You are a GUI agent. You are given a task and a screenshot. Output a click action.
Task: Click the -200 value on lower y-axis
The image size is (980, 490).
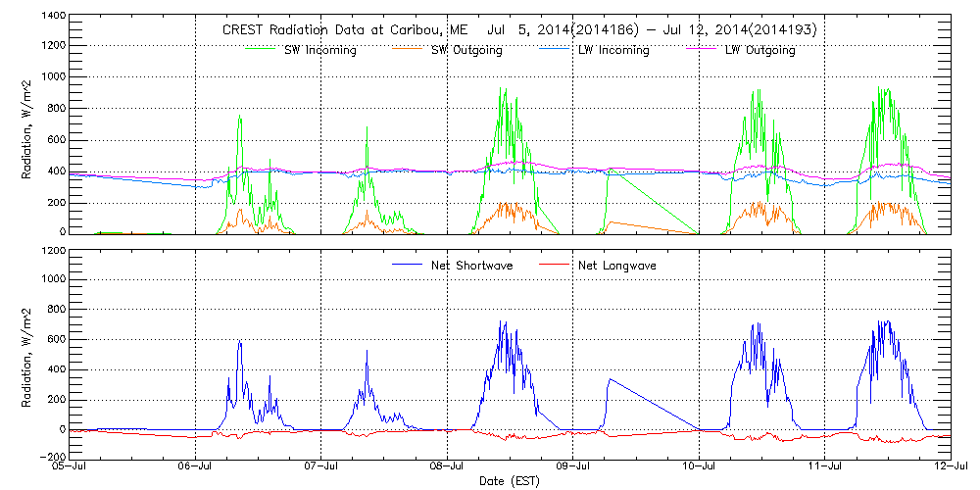click(x=51, y=457)
